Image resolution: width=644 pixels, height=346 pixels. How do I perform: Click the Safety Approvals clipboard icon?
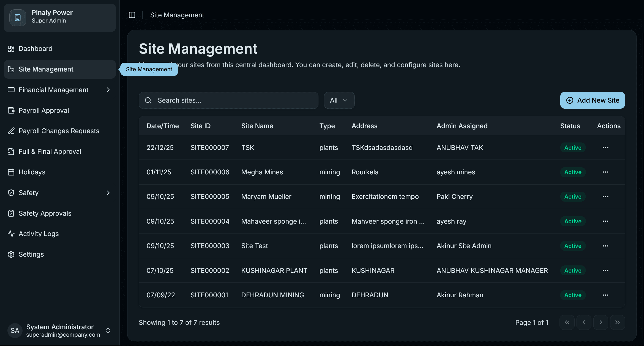(x=11, y=213)
